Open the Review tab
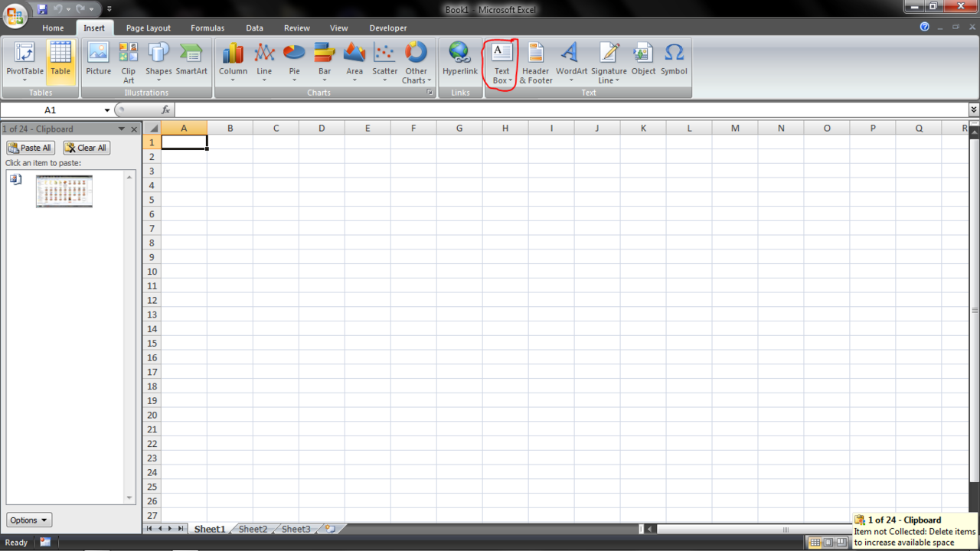 pos(297,28)
